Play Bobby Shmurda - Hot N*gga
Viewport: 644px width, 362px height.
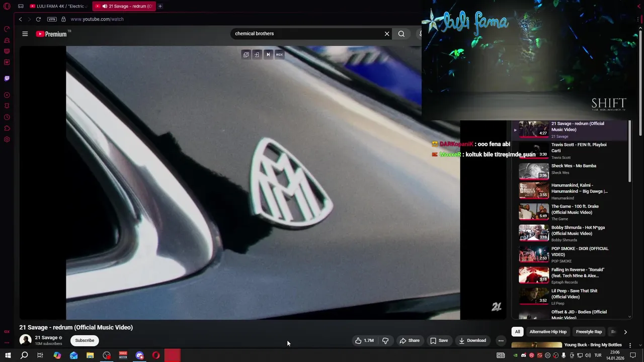[570, 234]
